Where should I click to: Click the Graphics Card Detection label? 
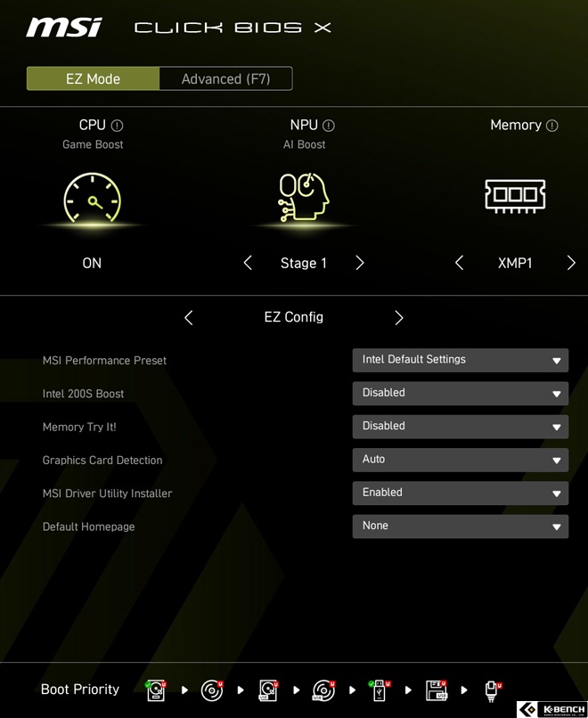click(102, 461)
